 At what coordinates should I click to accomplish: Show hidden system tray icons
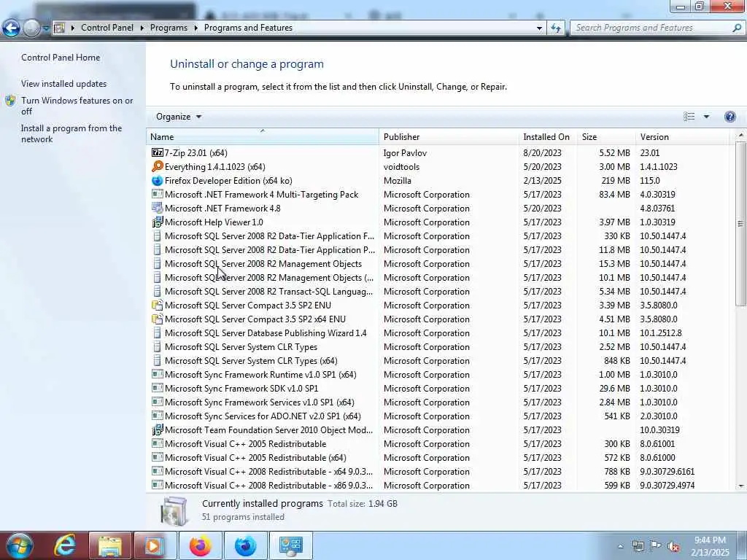pyautogui.click(x=620, y=547)
